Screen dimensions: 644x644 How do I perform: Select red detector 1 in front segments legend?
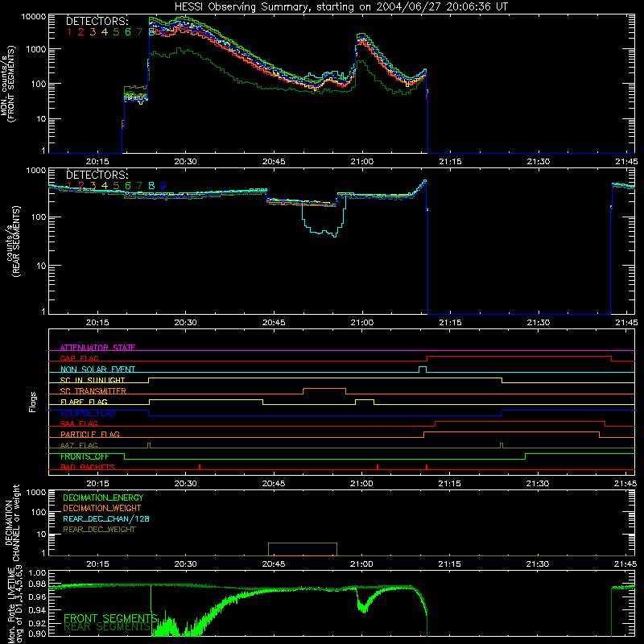tap(69, 32)
